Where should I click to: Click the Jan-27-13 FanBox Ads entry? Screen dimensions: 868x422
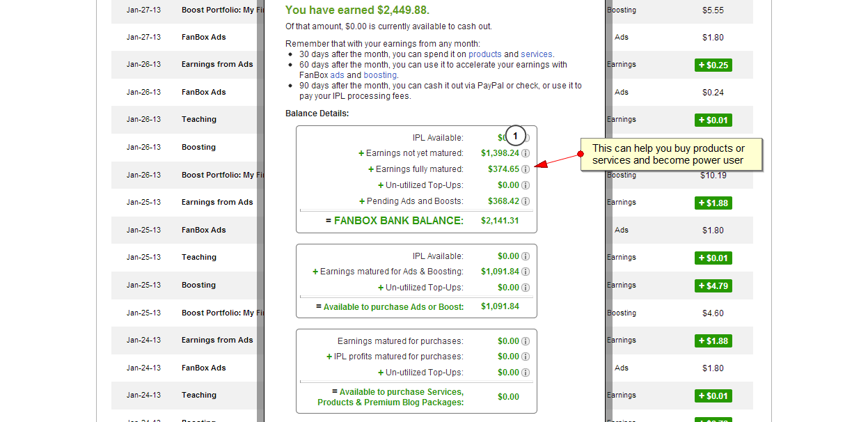[x=203, y=38]
